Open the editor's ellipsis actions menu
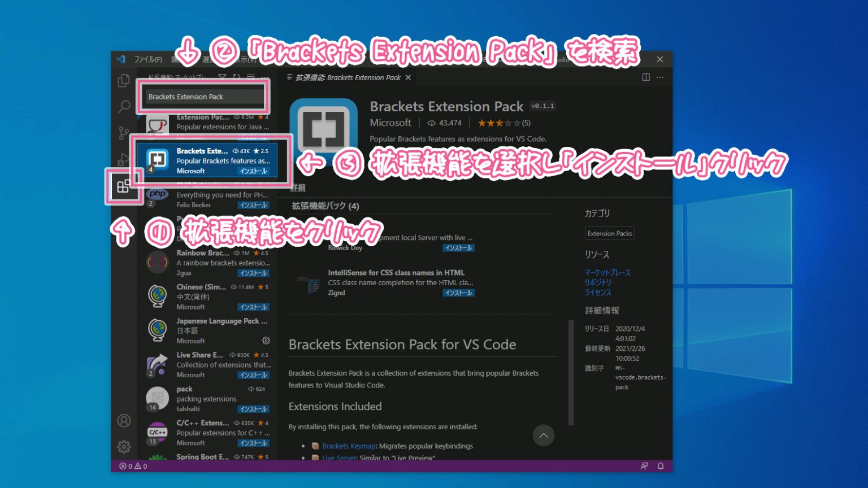Screen dimensions: 868x488 [x=660, y=77]
